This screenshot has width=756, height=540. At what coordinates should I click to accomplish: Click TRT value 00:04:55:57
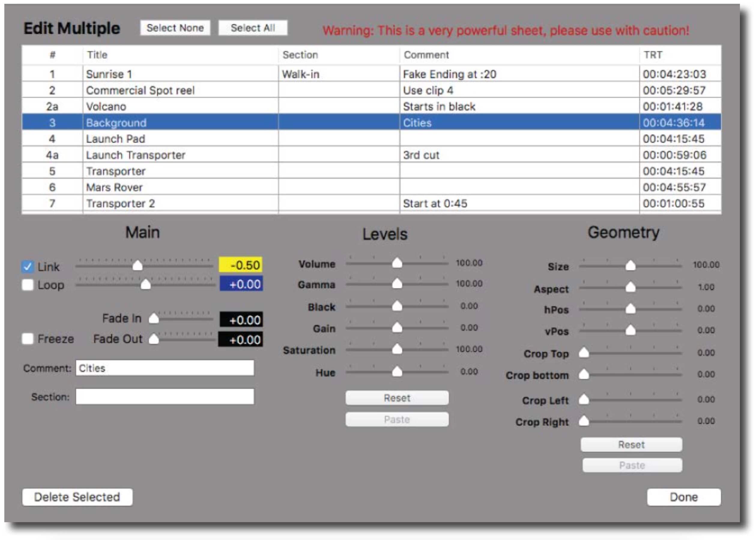(674, 187)
